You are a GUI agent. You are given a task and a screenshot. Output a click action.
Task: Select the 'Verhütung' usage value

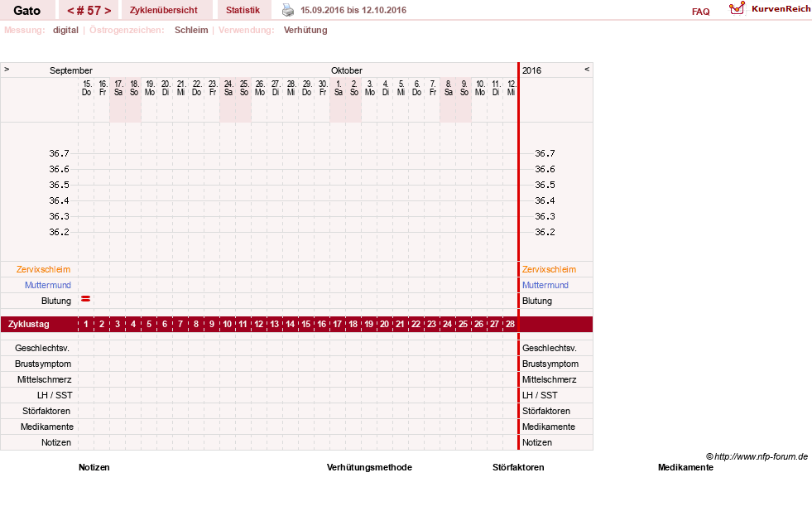[305, 30]
